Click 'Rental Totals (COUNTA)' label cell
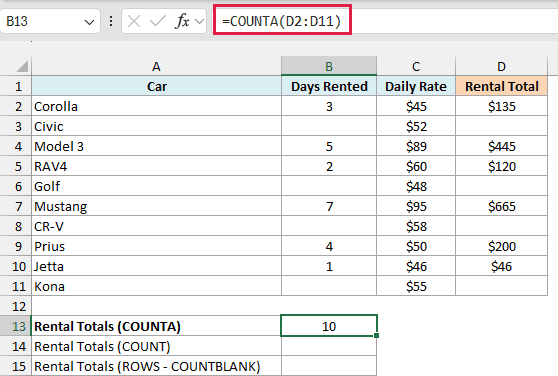The image size is (558, 376). (157, 326)
